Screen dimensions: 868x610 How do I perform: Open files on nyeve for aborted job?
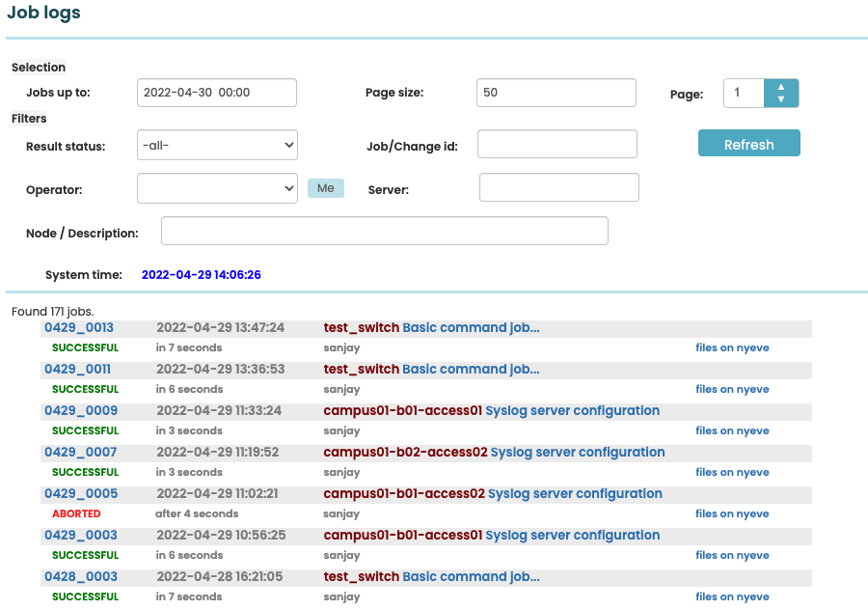732,514
